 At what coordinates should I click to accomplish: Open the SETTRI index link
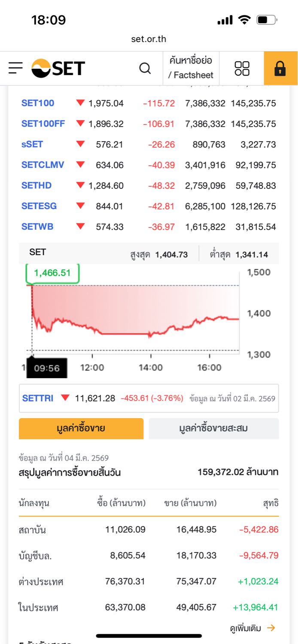coord(38,398)
